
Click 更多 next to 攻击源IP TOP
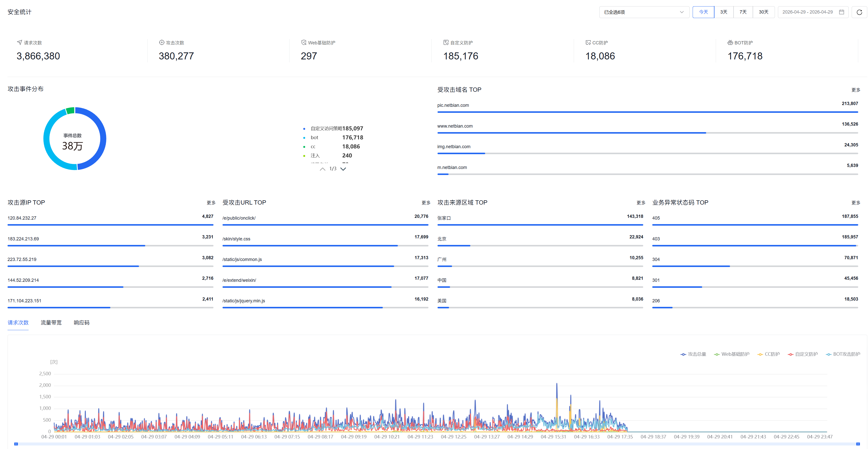pyautogui.click(x=211, y=203)
